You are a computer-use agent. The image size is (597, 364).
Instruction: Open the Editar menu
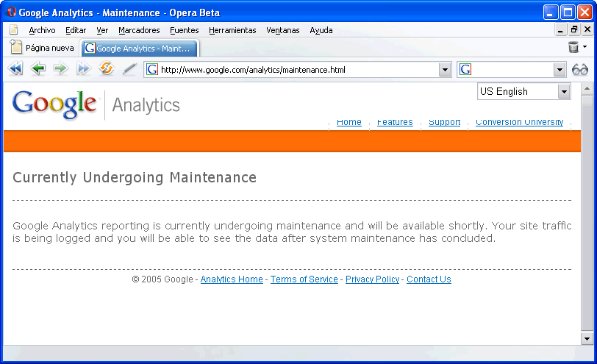pyautogui.click(x=76, y=30)
